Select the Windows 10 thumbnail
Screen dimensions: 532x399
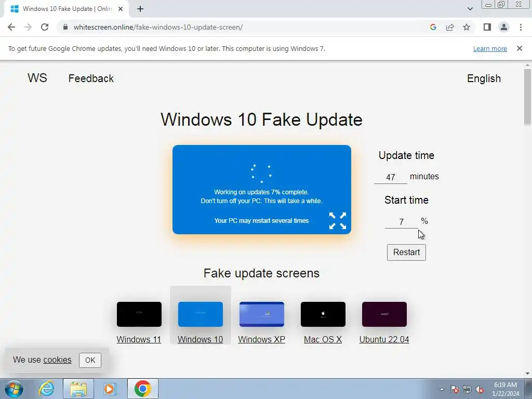click(x=201, y=314)
